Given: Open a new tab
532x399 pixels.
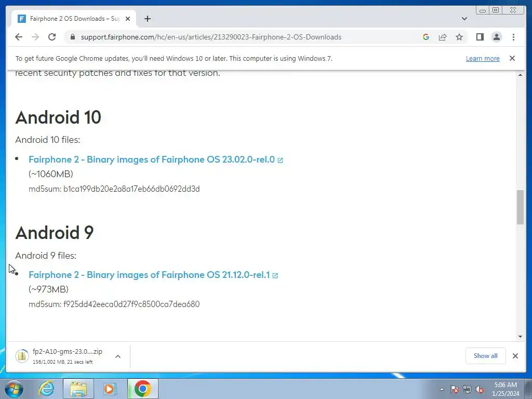Looking at the screenshot, I should click(147, 19).
